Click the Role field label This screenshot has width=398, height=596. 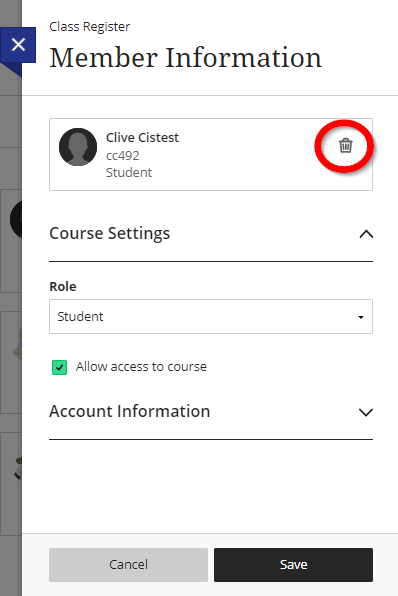click(x=63, y=286)
